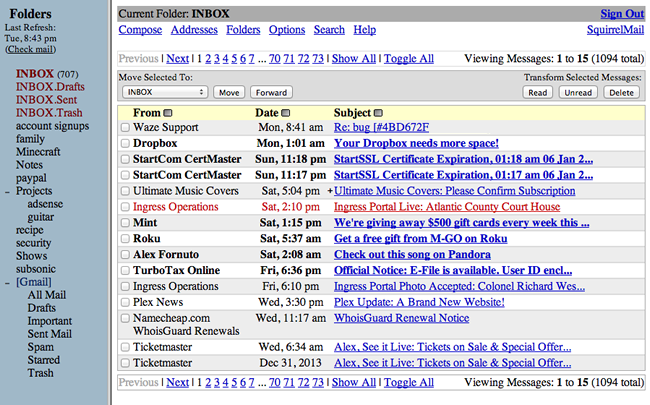The image size is (650, 405).
Task: Select the Dropbox message checkbox
Action: pyautogui.click(x=125, y=143)
